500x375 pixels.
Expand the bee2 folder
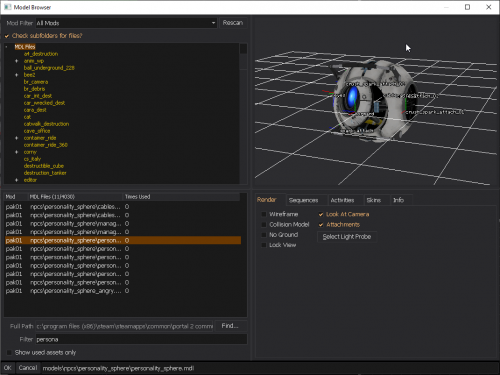[16, 75]
